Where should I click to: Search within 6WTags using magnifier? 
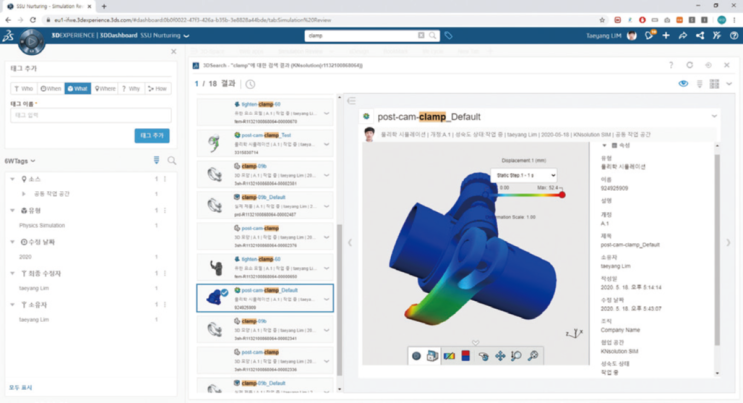tap(172, 161)
